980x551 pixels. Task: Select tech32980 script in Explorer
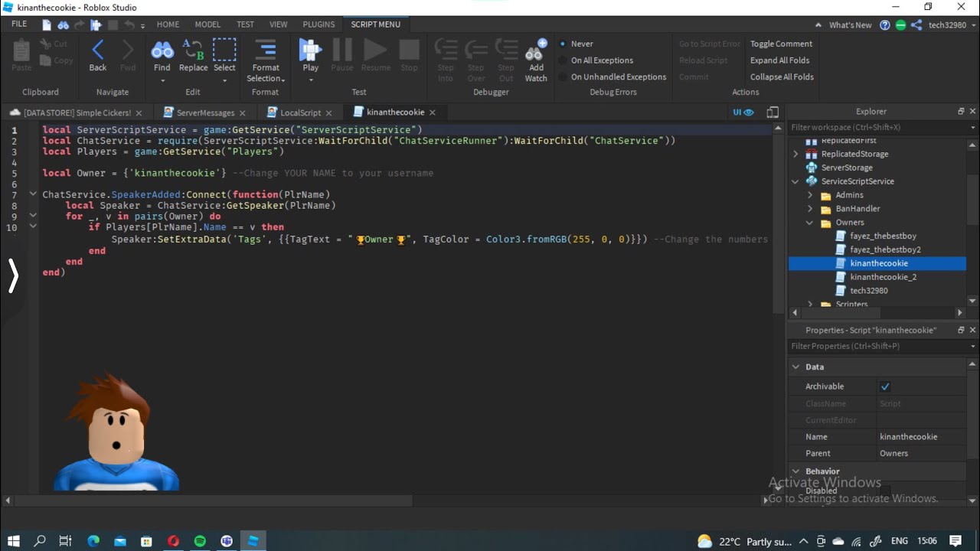coord(868,291)
